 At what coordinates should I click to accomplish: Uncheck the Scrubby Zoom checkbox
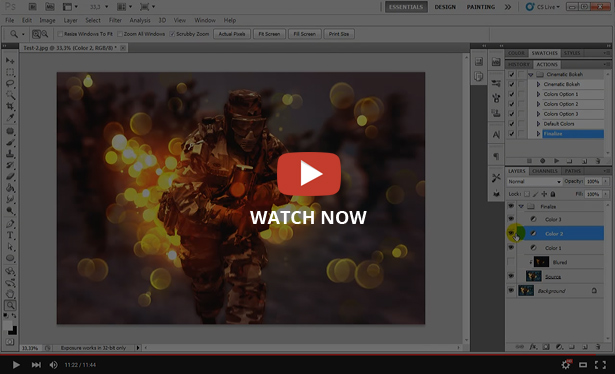coord(172,34)
